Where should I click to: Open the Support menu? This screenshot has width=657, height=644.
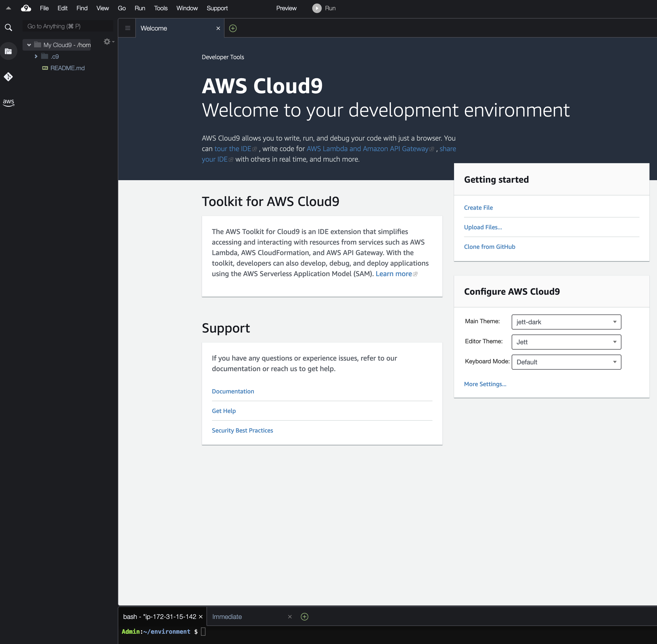[x=217, y=8]
